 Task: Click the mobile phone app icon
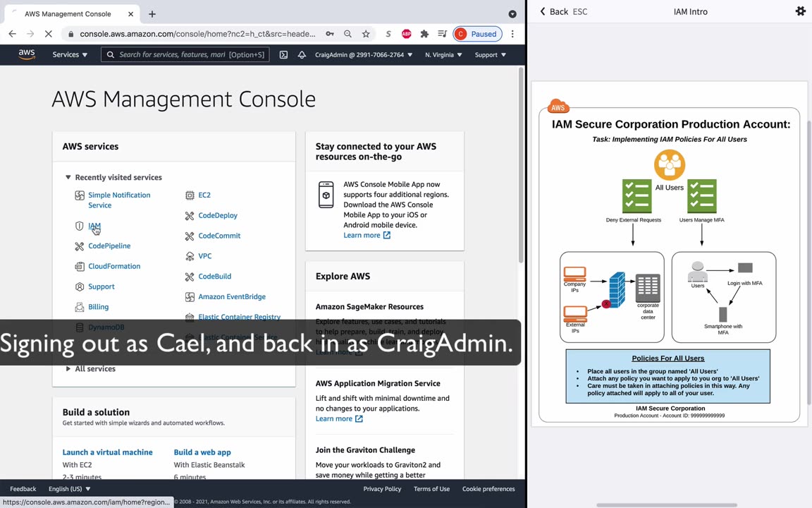point(326,195)
